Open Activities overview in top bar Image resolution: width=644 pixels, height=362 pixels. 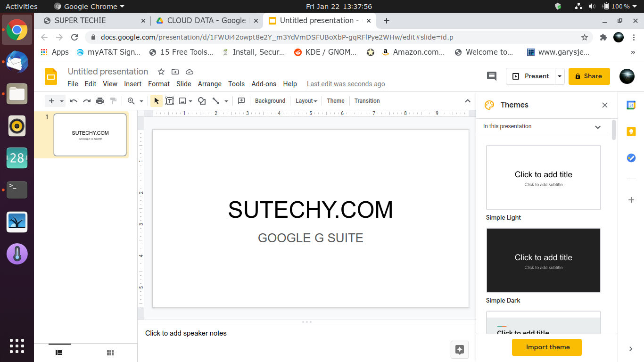(x=22, y=6)
